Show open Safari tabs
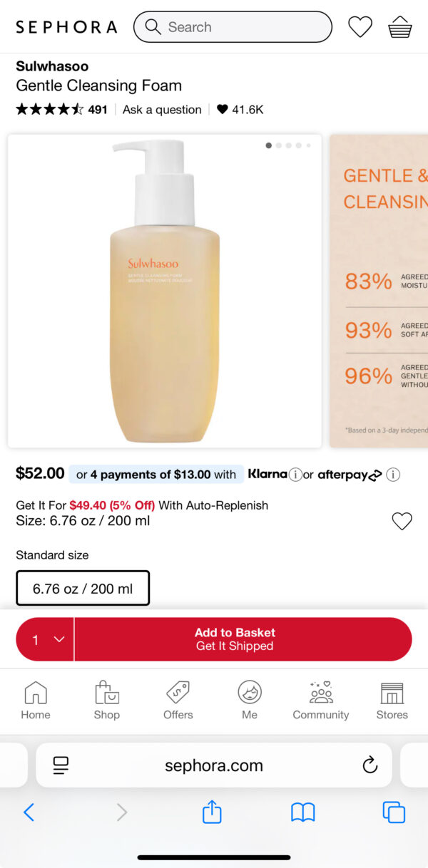The height and width of the screenshot is (868, 428). click(x=393, y=812)
